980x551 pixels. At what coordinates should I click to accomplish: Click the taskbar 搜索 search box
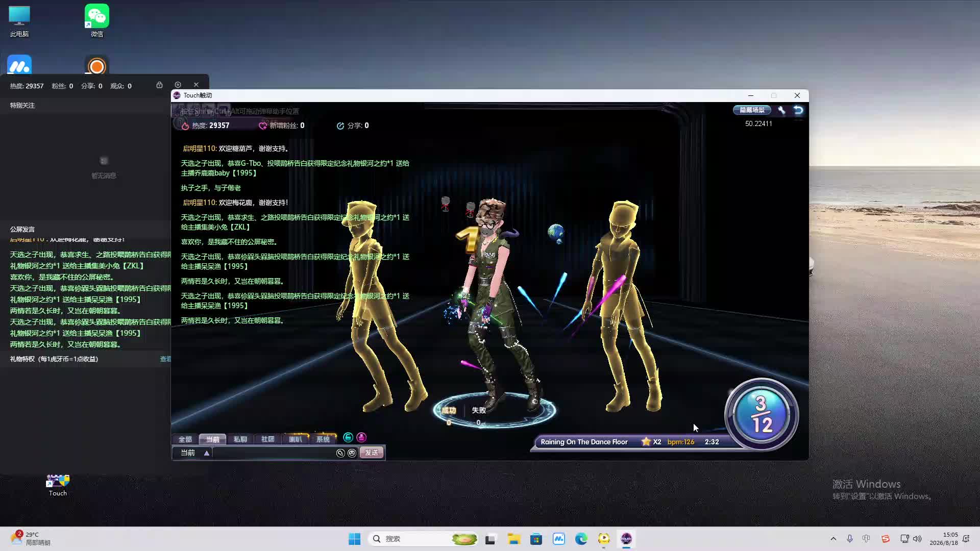click(423, 539)
